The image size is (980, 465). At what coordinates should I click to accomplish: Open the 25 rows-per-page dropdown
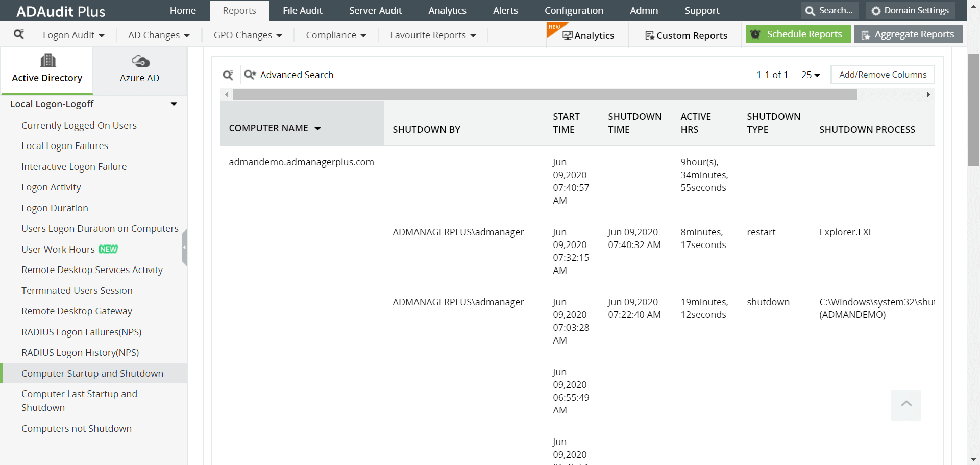tap(811, 75)
